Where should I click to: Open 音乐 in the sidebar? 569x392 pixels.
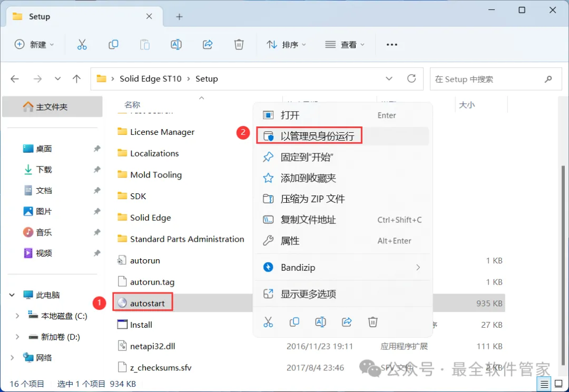pyautogui.click(x=44, y=232)
